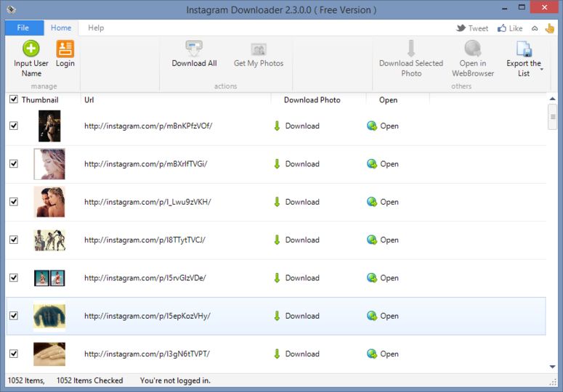The height and width of the screenshot is (392, 563).
Task: Click globe open icon for I8TTytTVCJ
Action: pyautogui.click(x=372, y=240)
